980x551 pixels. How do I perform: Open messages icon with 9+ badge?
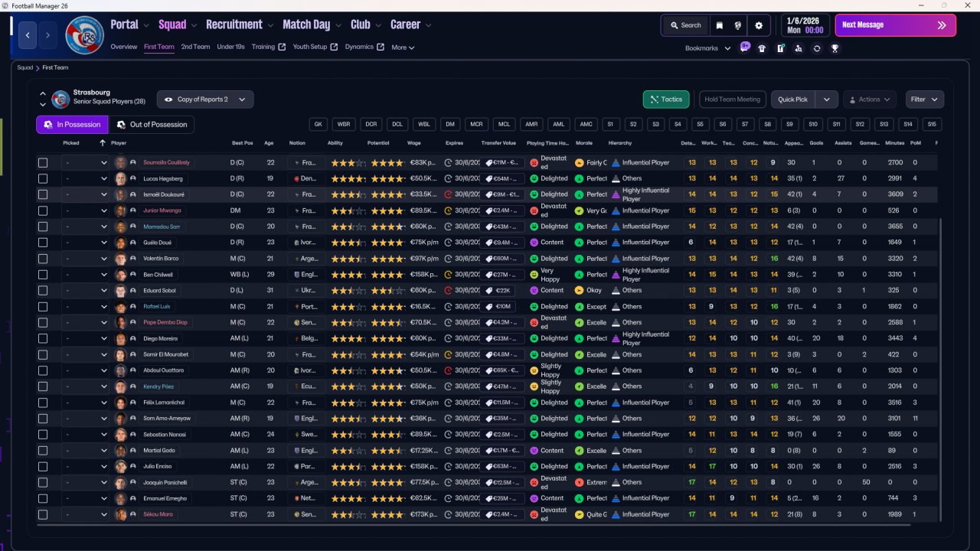[744, 47]
